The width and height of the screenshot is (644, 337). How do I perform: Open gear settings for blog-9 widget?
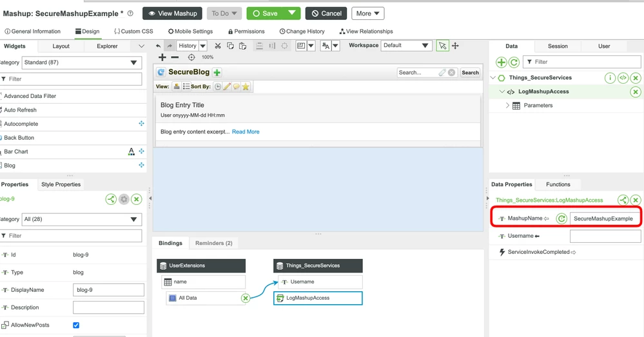tap(124, 200)
